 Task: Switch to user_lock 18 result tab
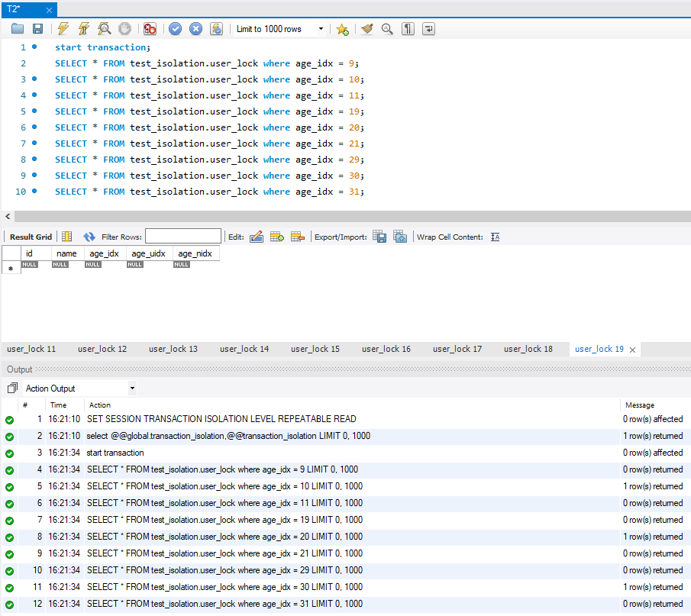point(528,349)
